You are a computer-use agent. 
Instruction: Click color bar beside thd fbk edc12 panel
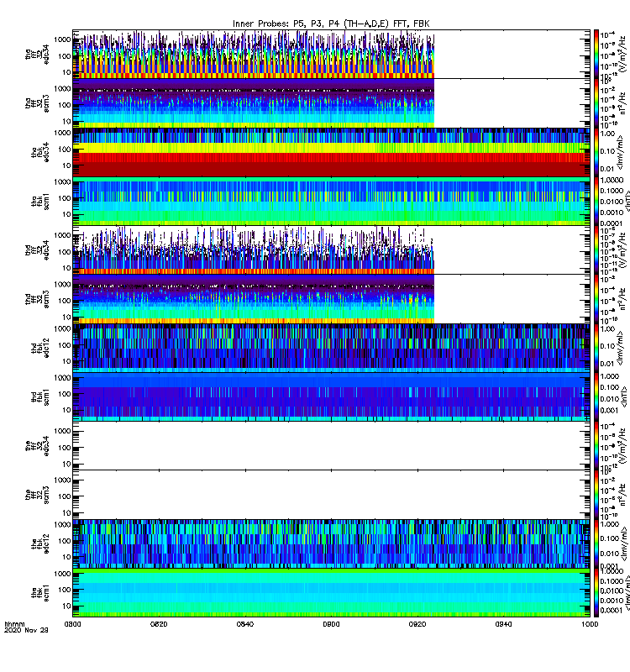[596, 348]
